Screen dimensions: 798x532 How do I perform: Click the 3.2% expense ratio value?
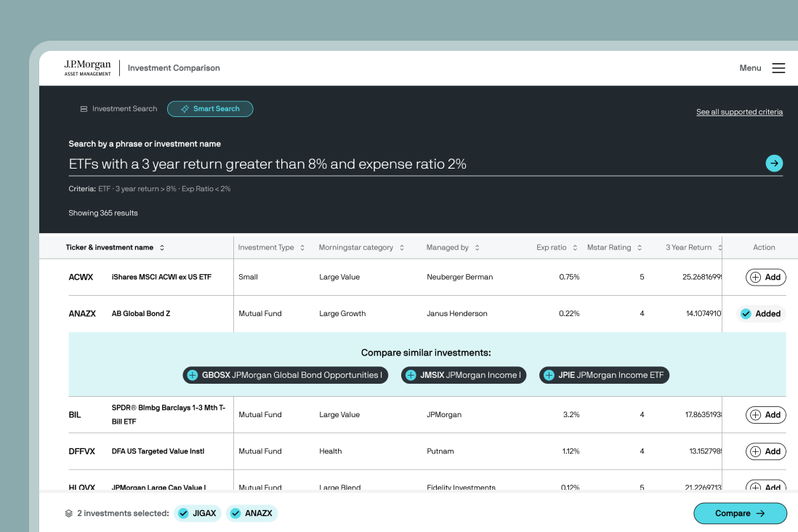click(x=571, y=415)
